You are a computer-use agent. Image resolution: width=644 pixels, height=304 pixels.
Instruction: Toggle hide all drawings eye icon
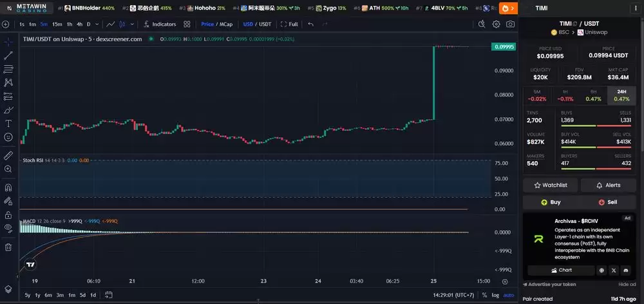tap(8, 228)
